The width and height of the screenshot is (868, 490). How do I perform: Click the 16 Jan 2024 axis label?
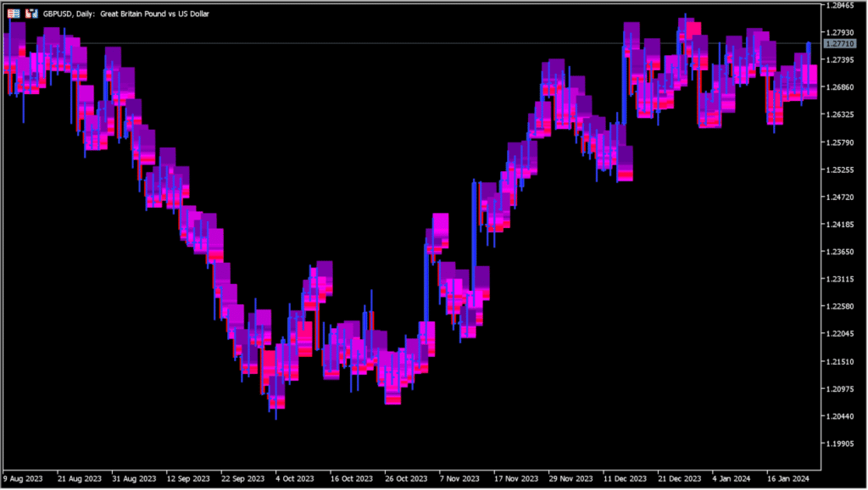790,478
